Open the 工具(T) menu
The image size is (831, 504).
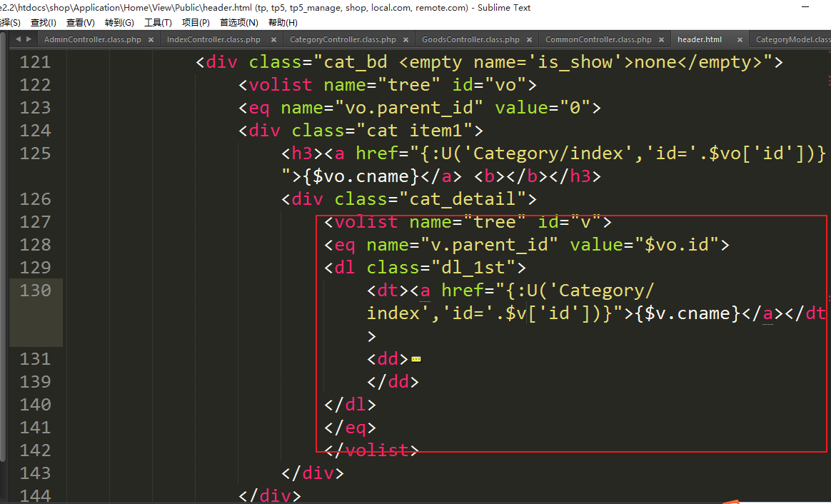click(158, 23)
